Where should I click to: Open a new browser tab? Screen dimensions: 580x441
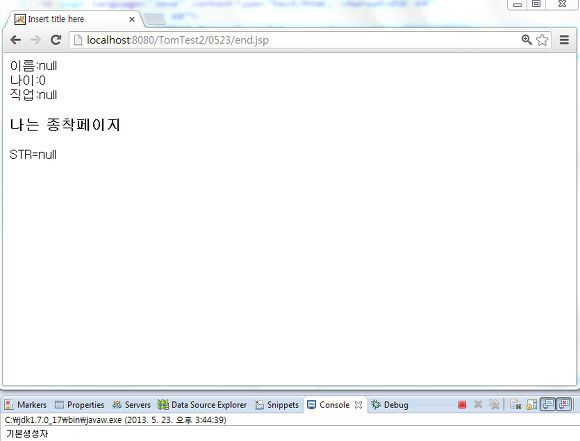(x=155, y=20)
